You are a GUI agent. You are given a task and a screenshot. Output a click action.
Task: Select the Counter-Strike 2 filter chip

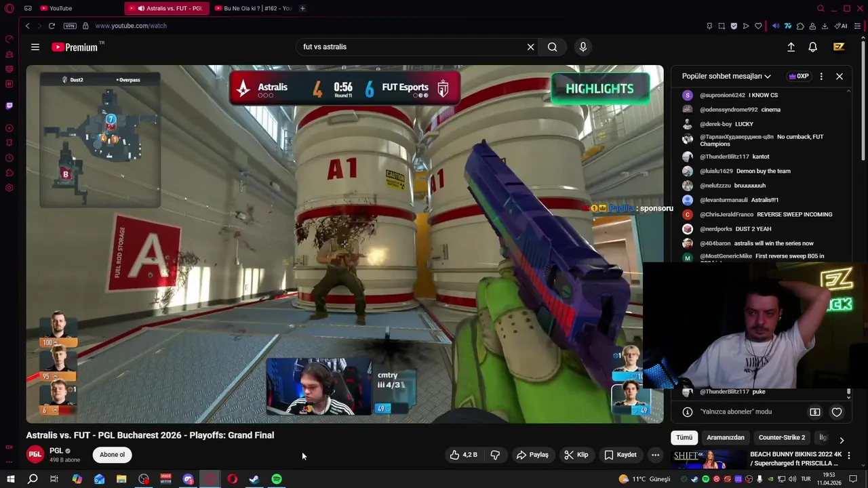782,438
